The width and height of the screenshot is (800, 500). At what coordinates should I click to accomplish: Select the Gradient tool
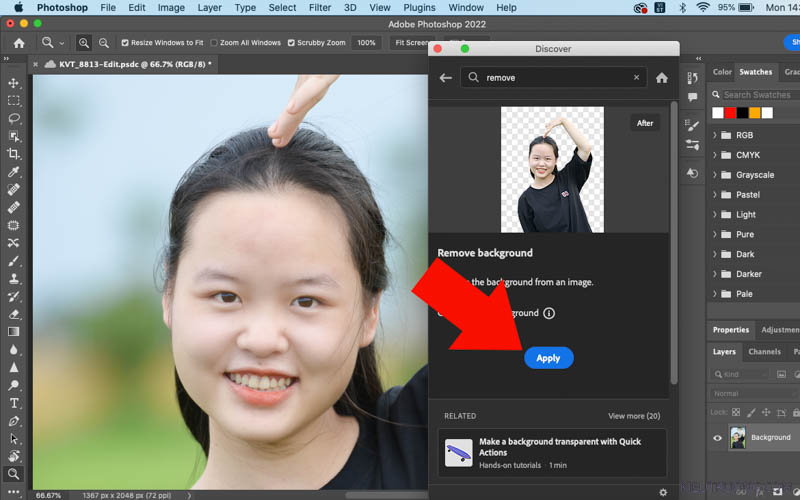(14, 332)
